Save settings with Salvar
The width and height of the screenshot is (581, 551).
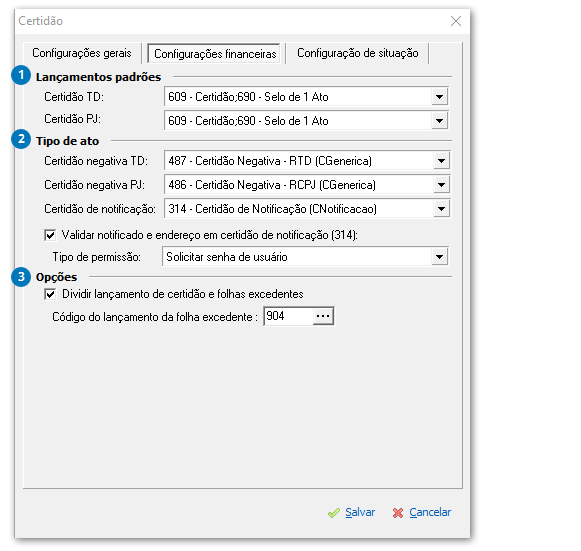click(352, 512)
